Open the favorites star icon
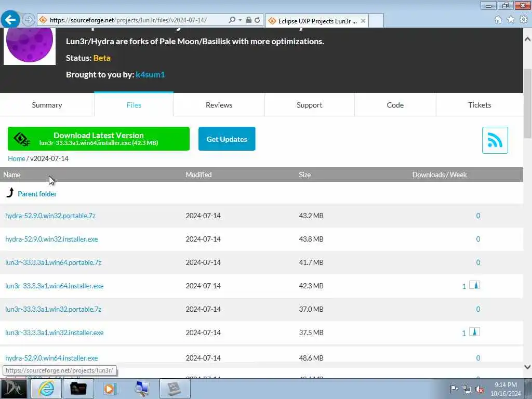Viewport: 532px width, 399px height. [x=511, y=20]
